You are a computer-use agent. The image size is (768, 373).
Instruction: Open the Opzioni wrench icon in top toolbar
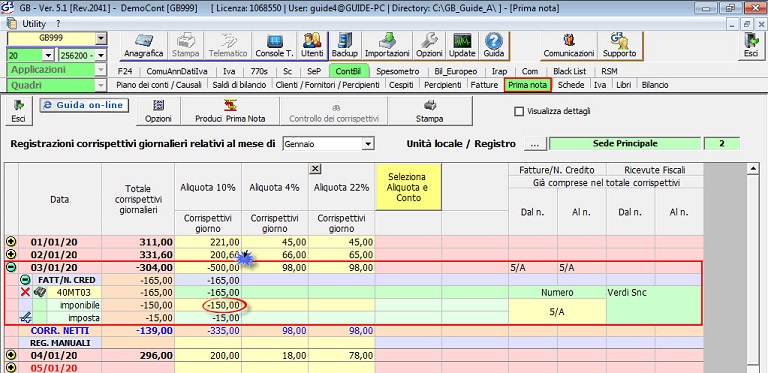429,46
